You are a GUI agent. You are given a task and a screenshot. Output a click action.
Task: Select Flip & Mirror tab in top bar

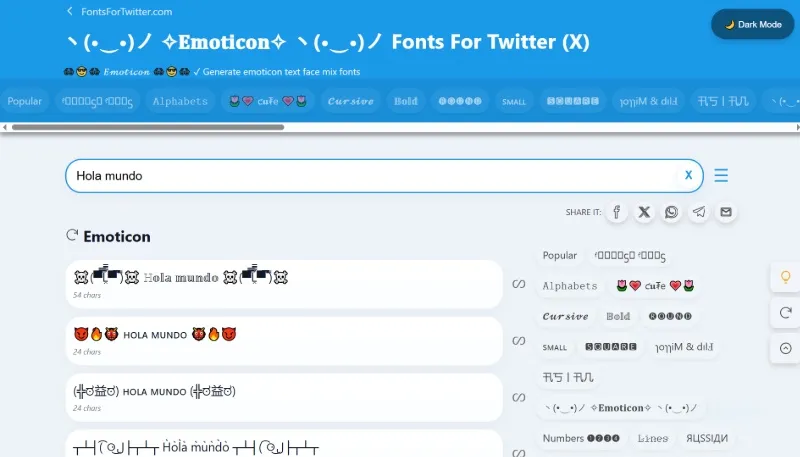(648, 101)
